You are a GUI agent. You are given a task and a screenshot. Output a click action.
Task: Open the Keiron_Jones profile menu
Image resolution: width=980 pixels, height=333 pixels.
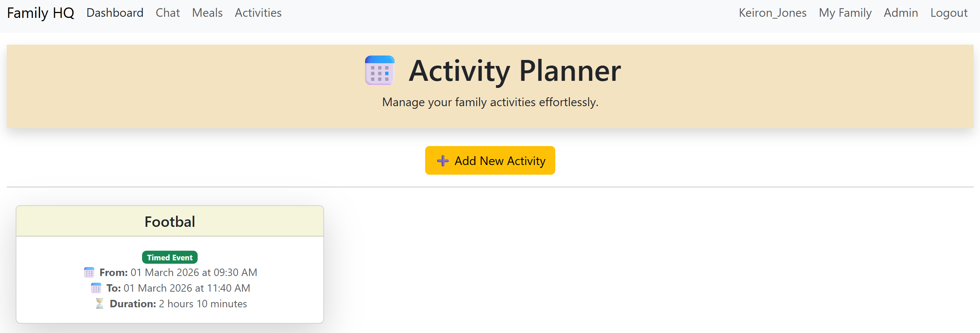[772, 13]
